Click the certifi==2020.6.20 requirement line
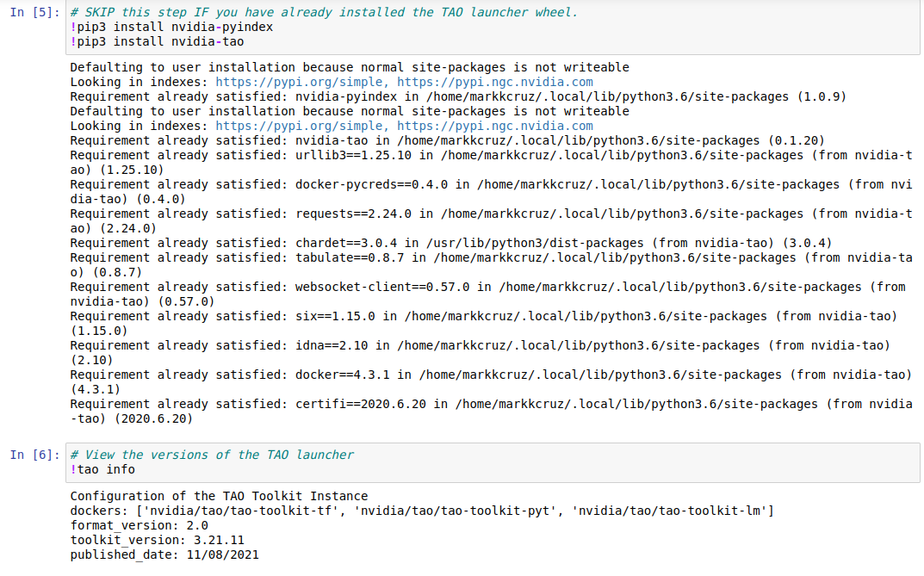 coord(491,411)
